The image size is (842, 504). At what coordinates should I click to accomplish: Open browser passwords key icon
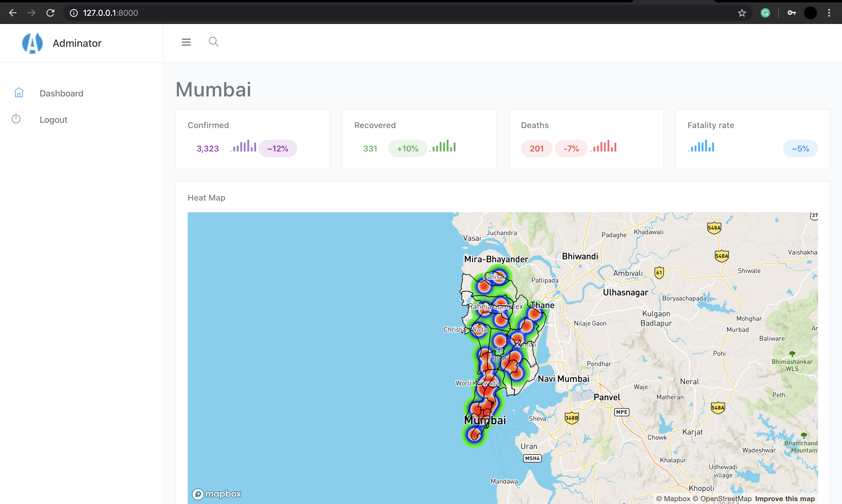coord(791,13)
